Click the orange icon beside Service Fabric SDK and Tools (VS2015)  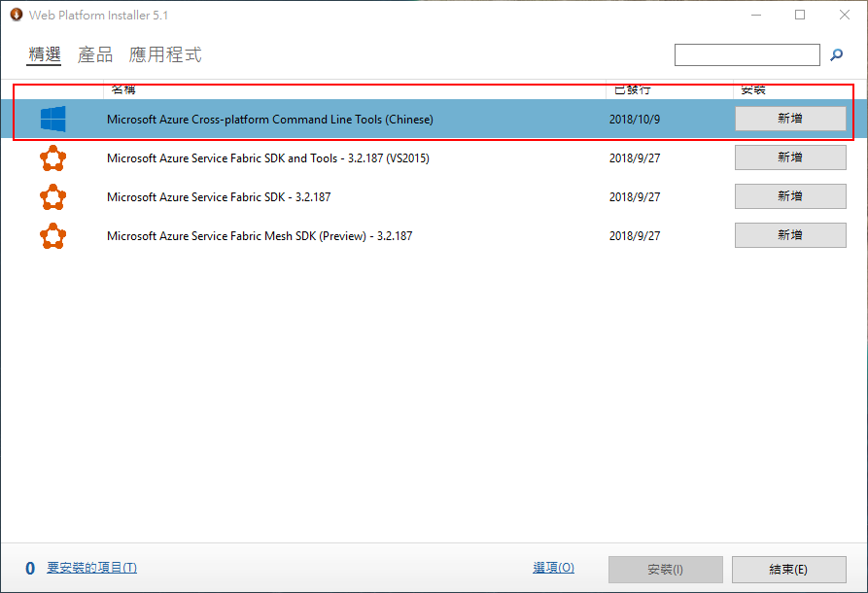[x=53, y=158]
